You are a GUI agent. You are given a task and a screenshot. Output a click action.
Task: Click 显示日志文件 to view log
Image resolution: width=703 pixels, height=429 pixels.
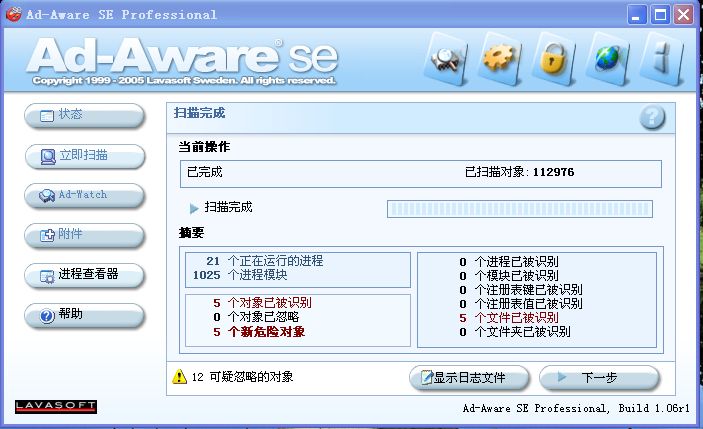point(469,377)
